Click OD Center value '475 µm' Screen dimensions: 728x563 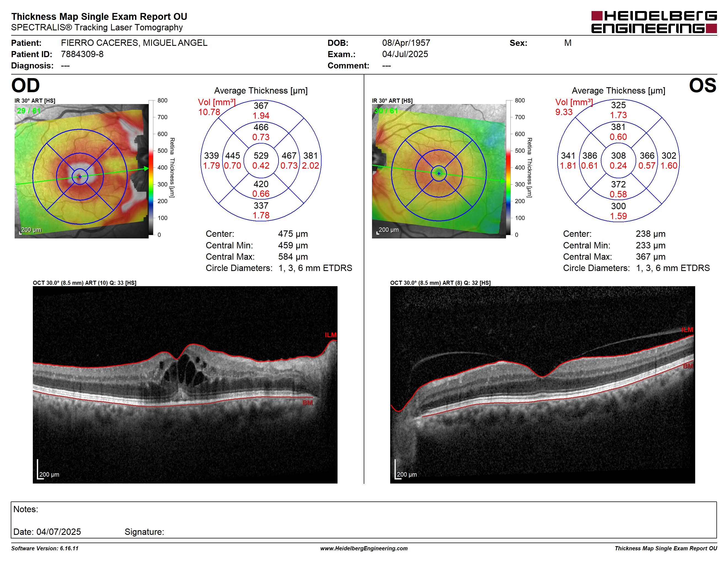(293, 234)
